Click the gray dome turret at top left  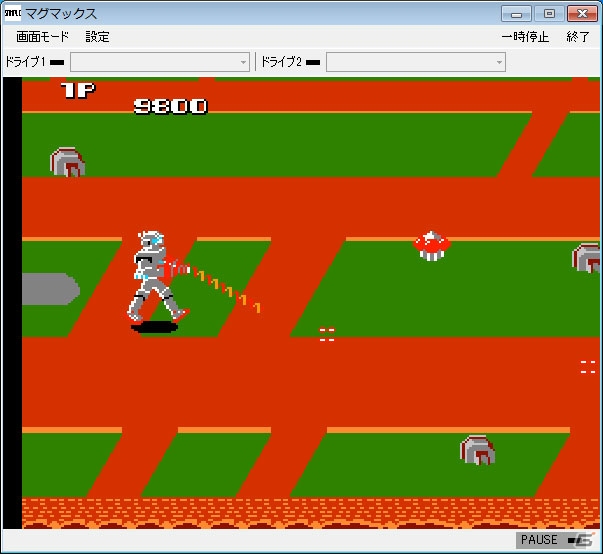tap(68, 162)
